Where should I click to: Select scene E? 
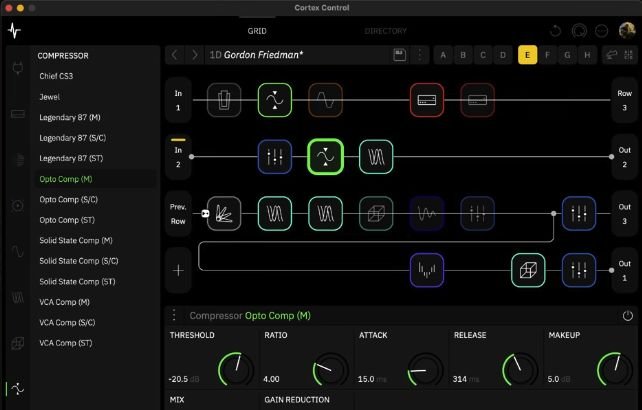point(527,55)
